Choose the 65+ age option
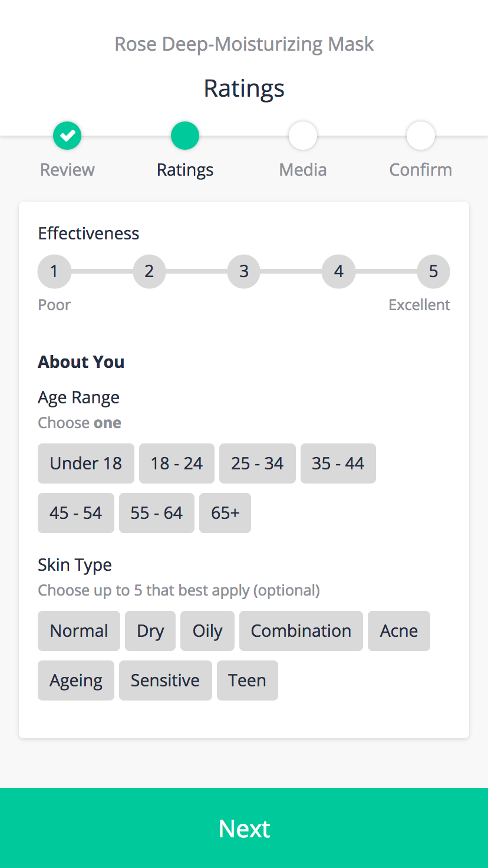Image resolution: width=488 pixels, height=868 pixels. 225,513
